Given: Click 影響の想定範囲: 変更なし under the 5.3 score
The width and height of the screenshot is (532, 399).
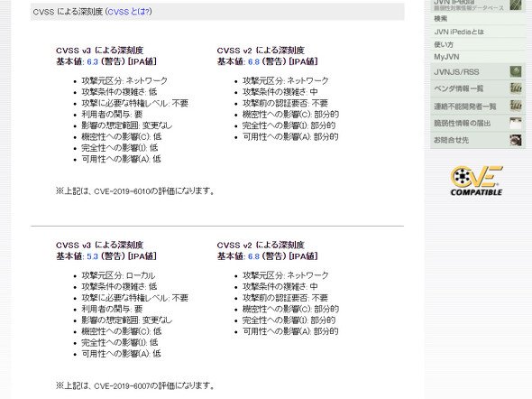Looking at the screenshot, I should click(x=127, y=320).
